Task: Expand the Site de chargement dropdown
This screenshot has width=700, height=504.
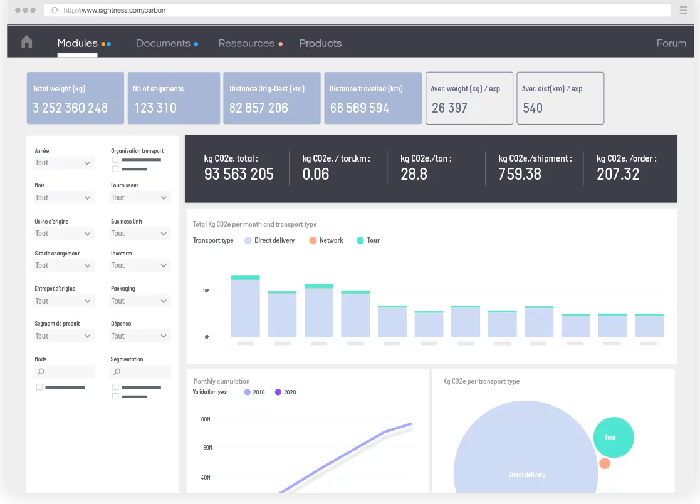Action: pos(63,266)
